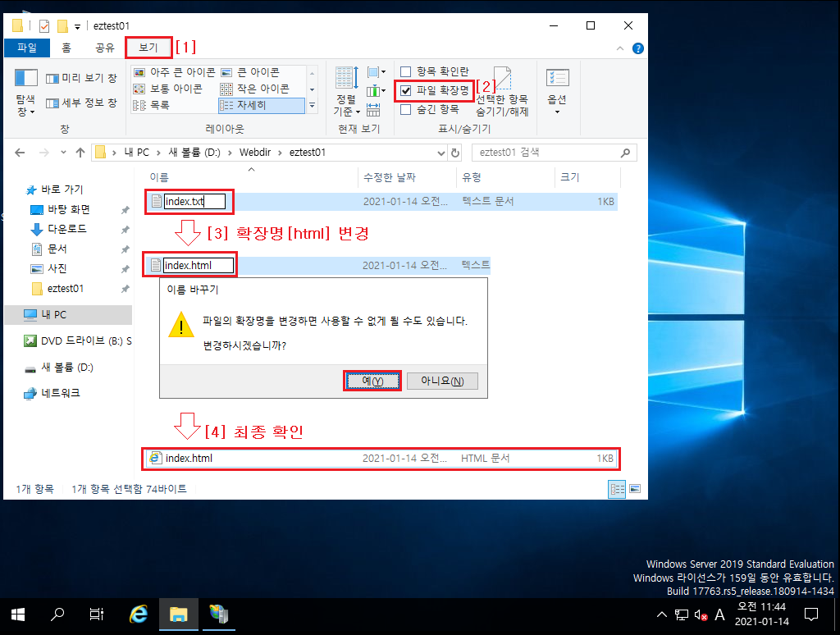Open 사진 in the sidebar

pyautogui.click(x=57, y=269)
